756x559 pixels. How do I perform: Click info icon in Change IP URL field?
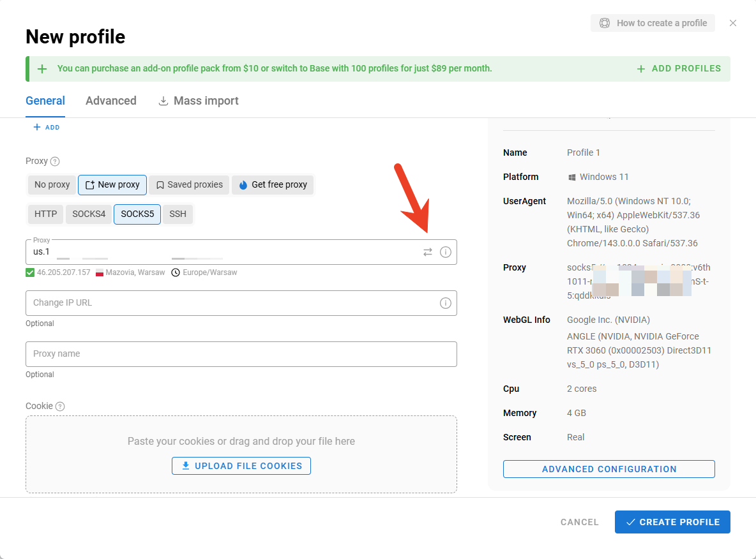coord(446,303)
